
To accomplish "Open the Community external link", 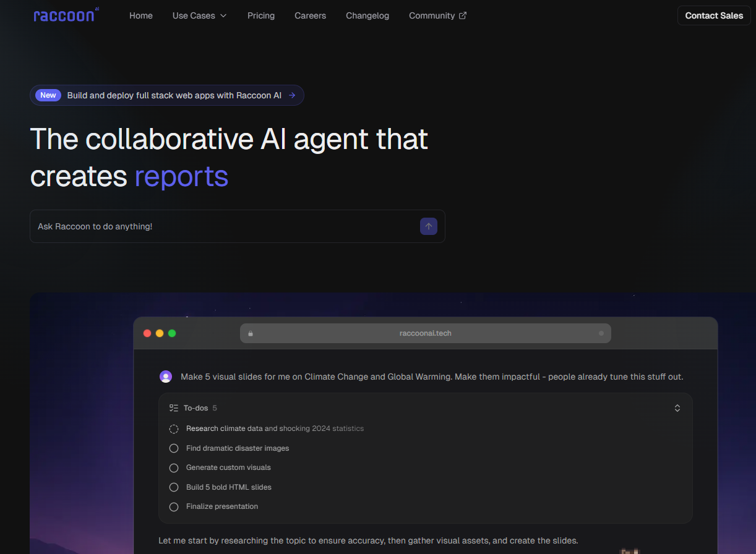I will click(x=438, y=15).
